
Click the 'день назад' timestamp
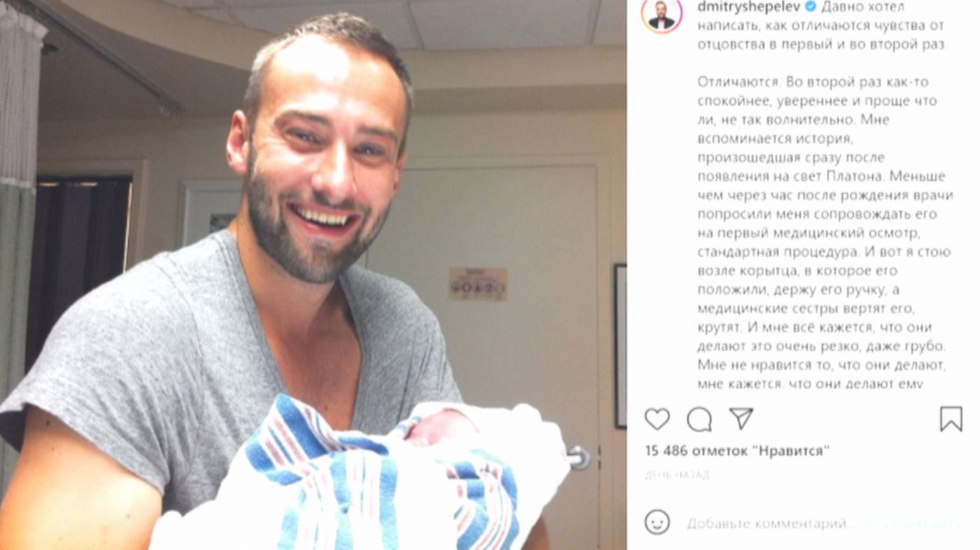point(677,475)
